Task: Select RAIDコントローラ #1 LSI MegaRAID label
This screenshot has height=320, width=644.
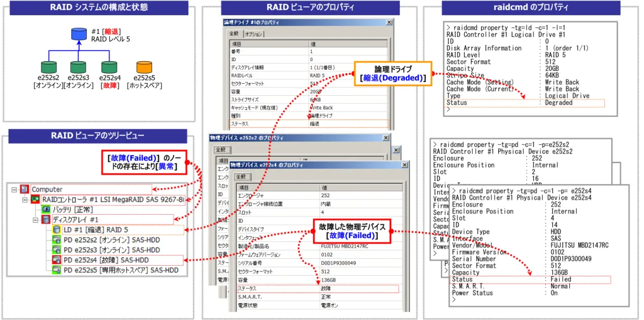Action: click(113, 200)
